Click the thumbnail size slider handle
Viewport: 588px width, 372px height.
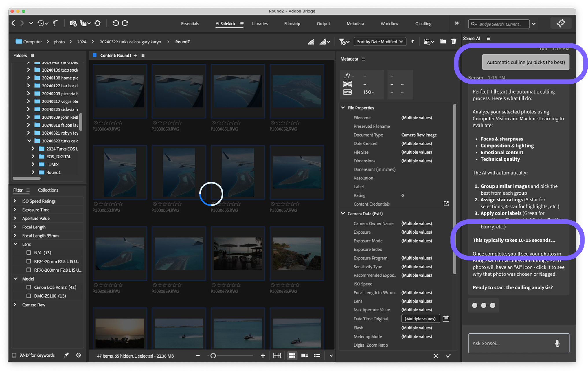[x=213, y=355]
